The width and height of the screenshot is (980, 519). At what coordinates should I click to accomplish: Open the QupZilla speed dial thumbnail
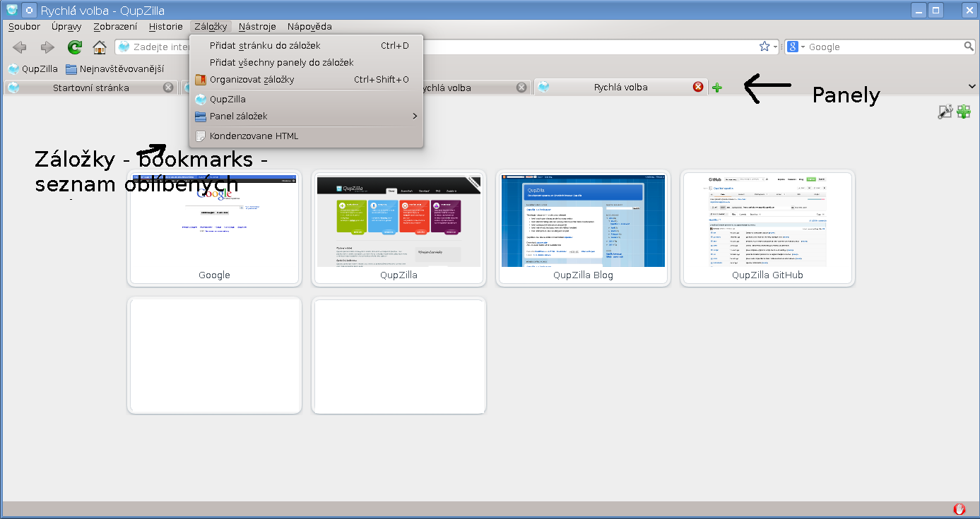pyautogui.click(x=399, y=228)
